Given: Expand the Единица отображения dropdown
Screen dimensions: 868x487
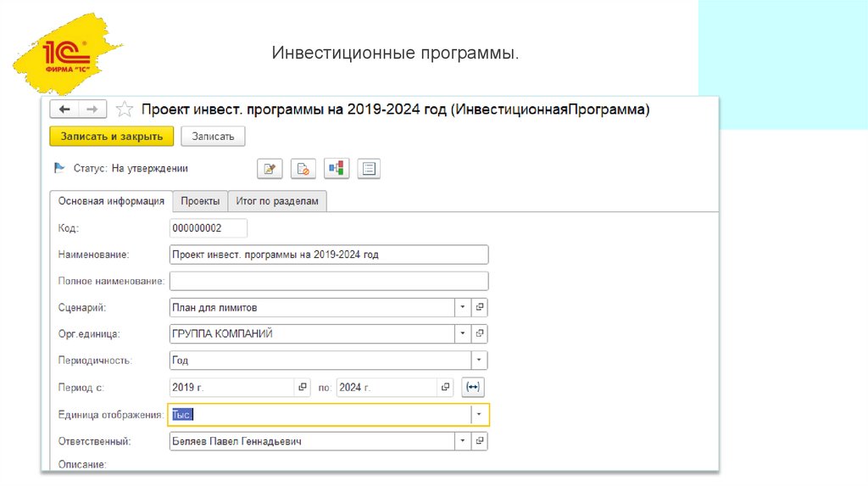Looking at the screenshot, I should (x=480, y=414).
